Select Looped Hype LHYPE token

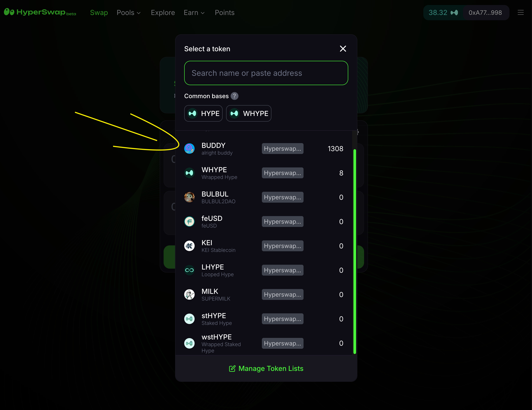[x=264, y=270]
